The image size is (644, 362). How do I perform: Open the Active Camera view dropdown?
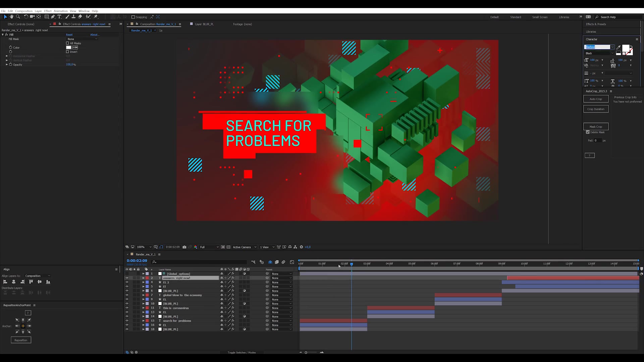point(245,247)
